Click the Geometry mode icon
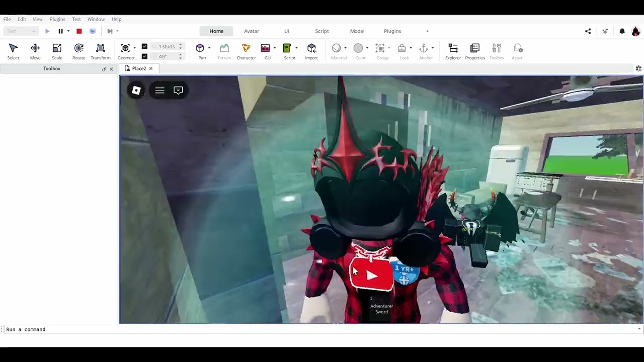The image size is (644, 362). coord(125,48)
